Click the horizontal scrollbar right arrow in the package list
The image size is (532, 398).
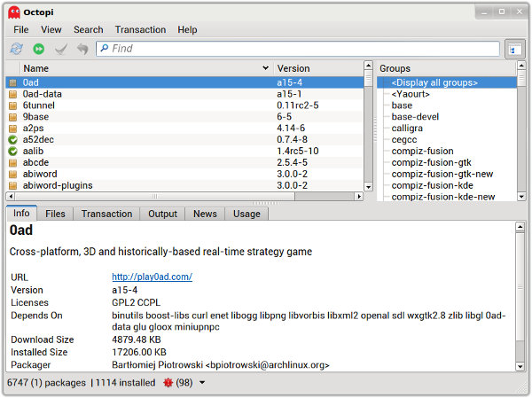coord(359,197)
